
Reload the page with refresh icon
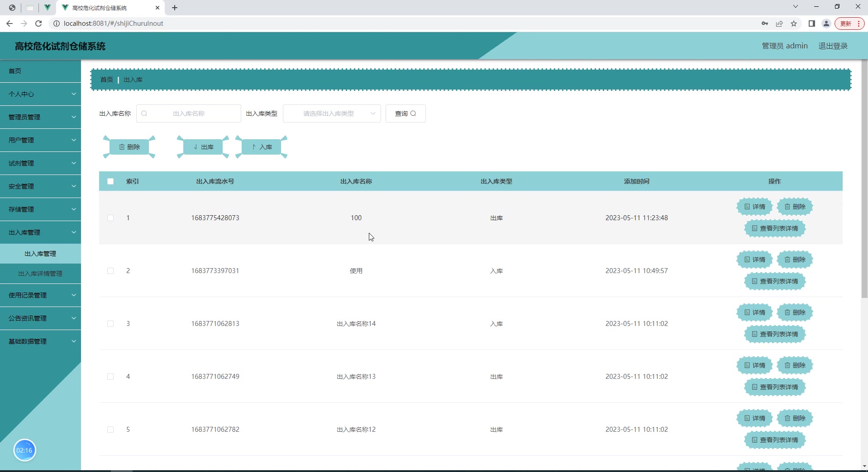38,24
